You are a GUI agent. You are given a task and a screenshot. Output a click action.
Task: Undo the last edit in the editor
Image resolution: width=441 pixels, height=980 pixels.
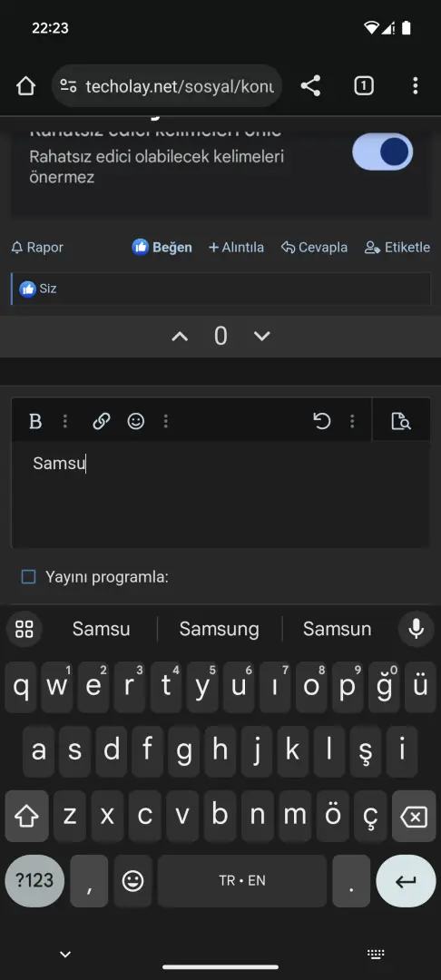(322, 421)
